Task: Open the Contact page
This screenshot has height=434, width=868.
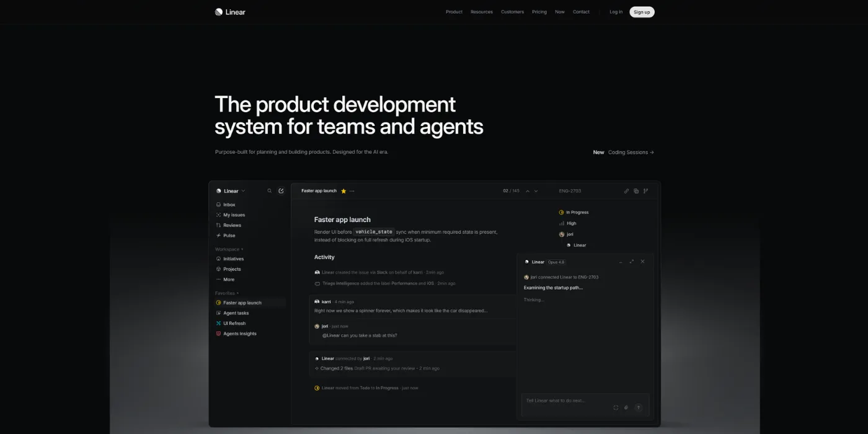Action: [x=581, y=12]
